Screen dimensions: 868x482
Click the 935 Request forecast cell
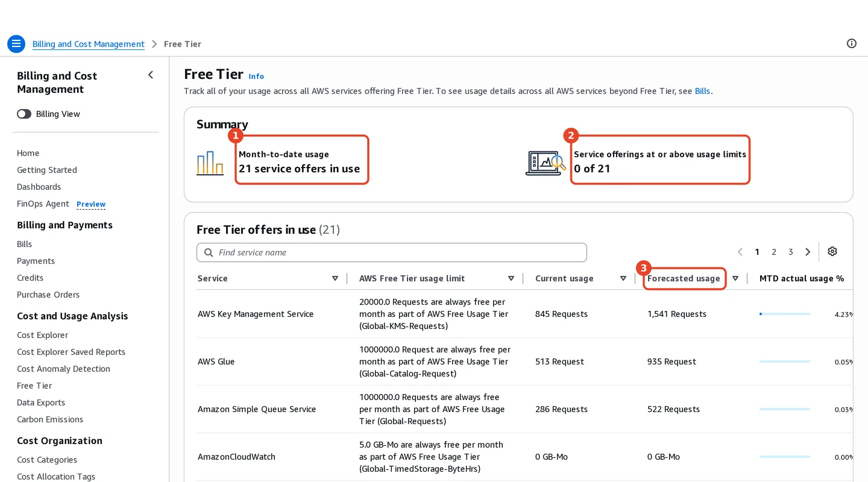[x=671, y=361]
